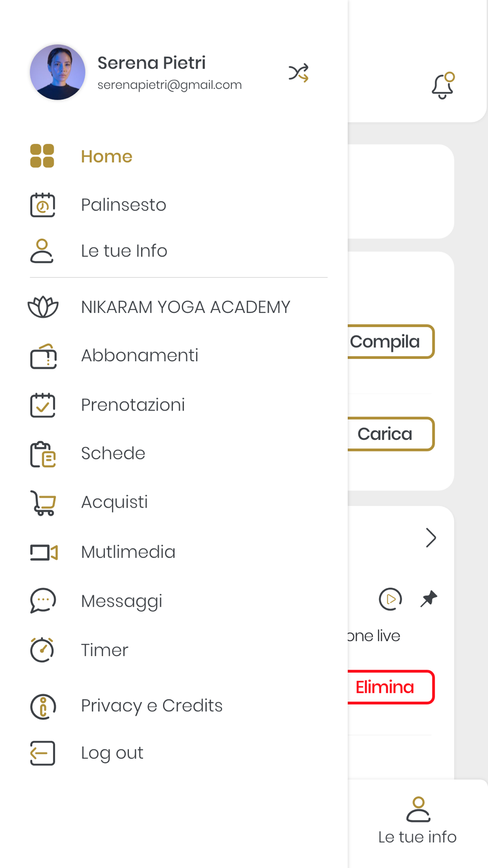Screen dimensions: 488x868
Task: Click the Messaggi chat bubble icon
Action: (x=43, y=600)
